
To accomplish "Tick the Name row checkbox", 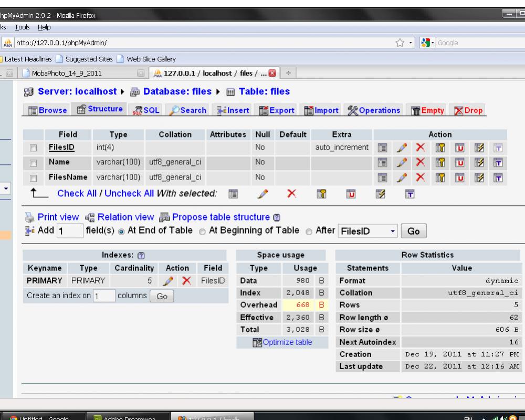I will point(33,163).
